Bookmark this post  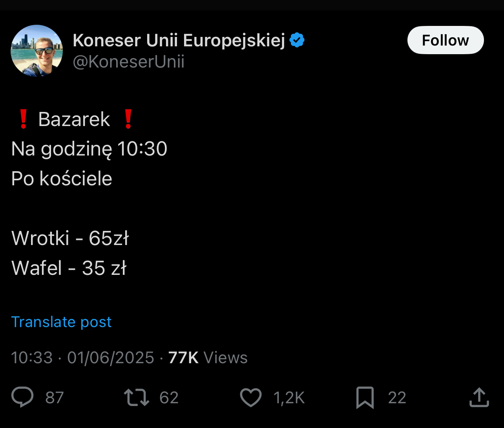click(365, 397)
